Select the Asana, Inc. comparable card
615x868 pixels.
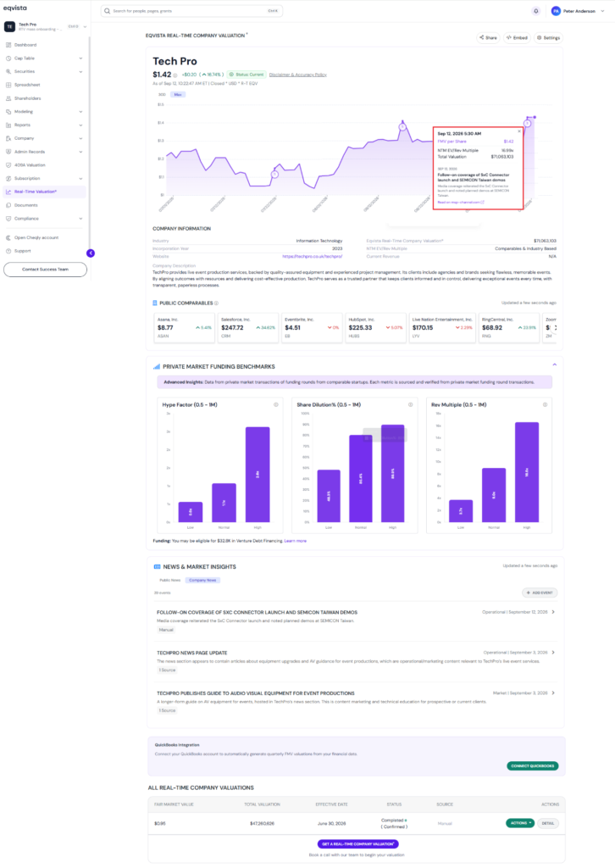coord(184,328)
